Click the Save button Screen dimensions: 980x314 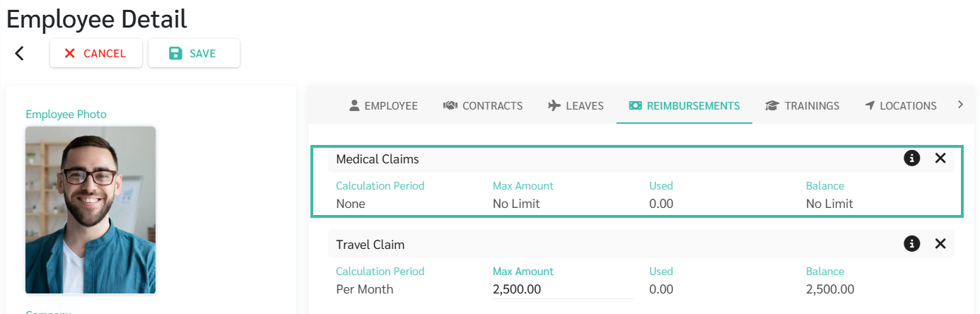(194, 54)
